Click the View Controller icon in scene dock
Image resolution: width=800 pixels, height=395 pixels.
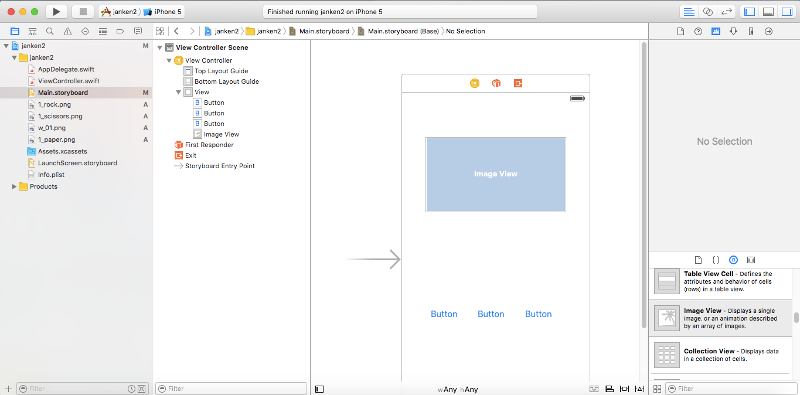474,83
